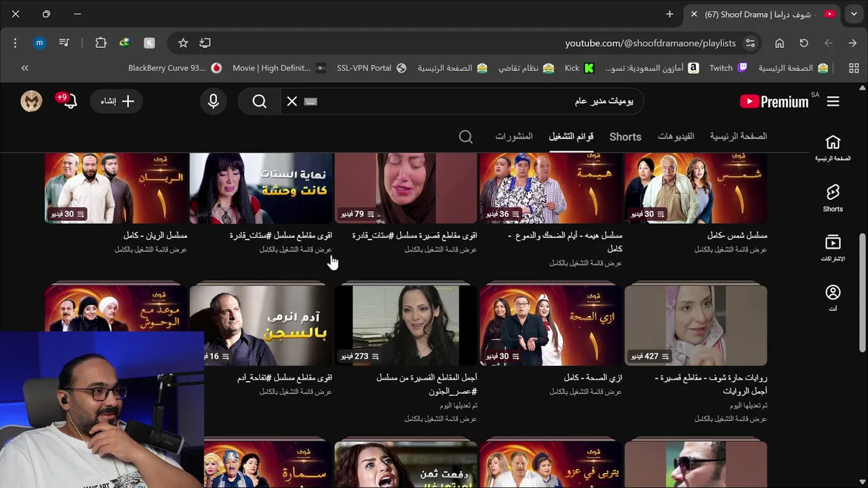868x488 pixels.
Task: Open BlackBerry Curve bookmark
Action: pyautogui.click(x=175, y=68)
